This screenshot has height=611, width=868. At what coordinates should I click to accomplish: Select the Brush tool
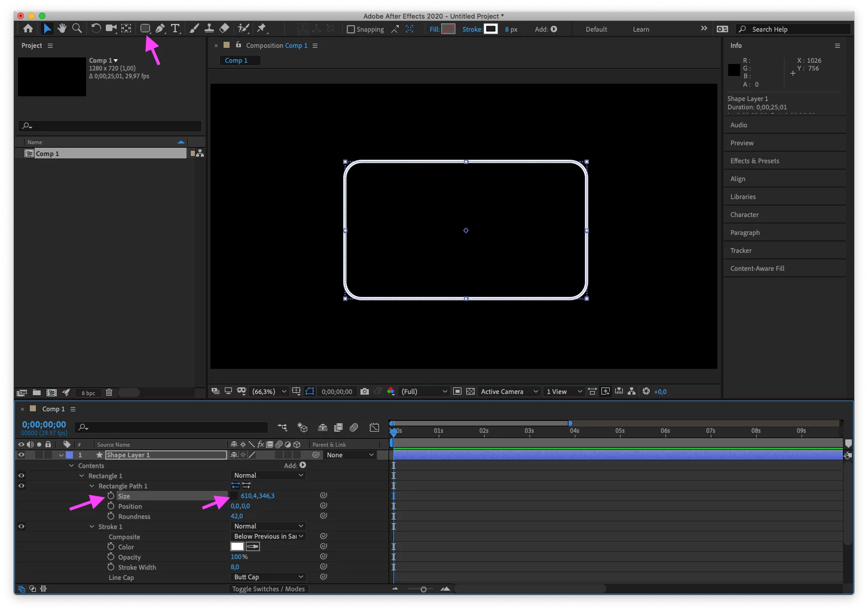pos(194,28)
